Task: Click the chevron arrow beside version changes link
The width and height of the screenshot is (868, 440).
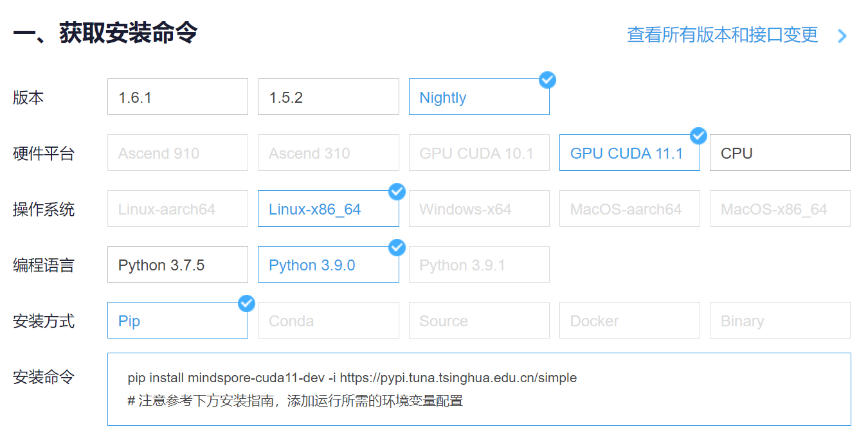Action: click(842, 35)
